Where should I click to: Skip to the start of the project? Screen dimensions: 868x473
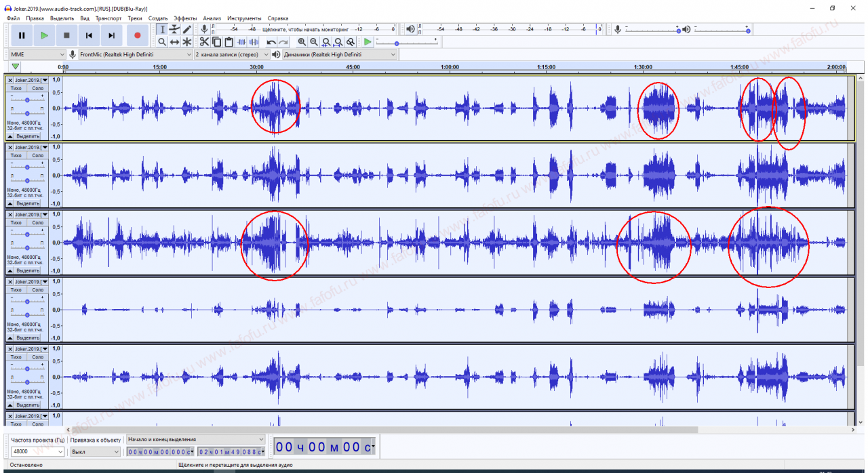coord(89,35)
